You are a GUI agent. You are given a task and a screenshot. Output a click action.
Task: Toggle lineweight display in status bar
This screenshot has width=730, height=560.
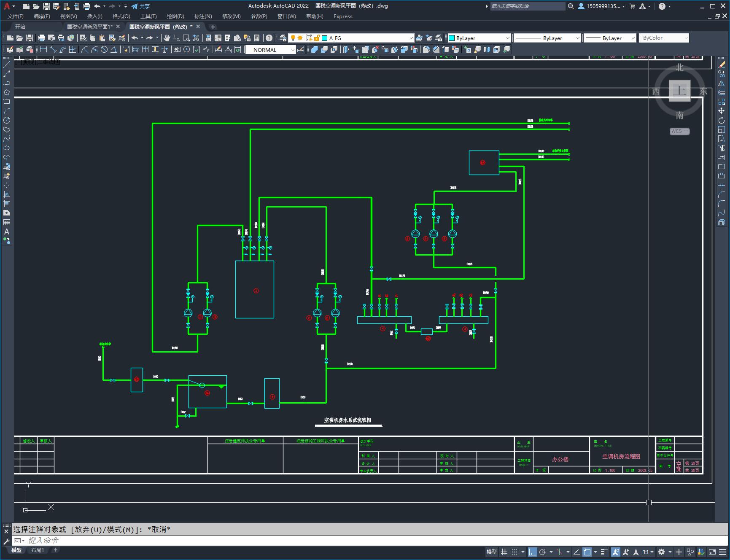tap(604, 552)
